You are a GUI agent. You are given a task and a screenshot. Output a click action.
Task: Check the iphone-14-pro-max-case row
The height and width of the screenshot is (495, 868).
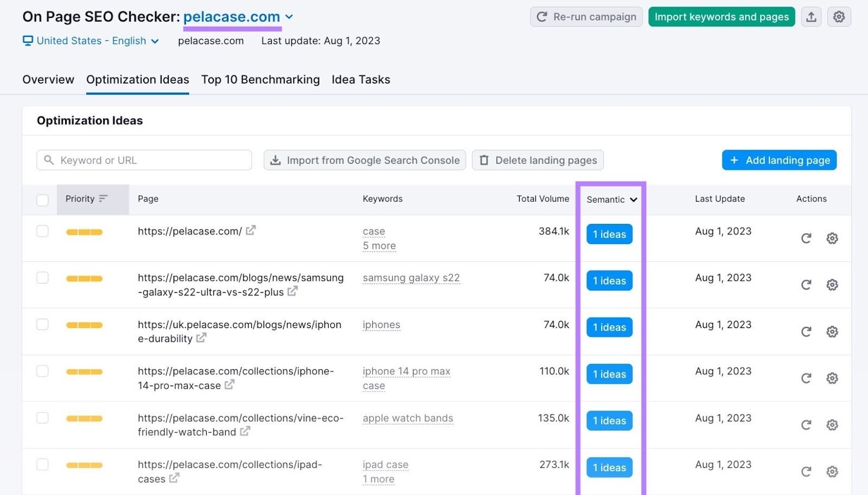coord(42,371)
